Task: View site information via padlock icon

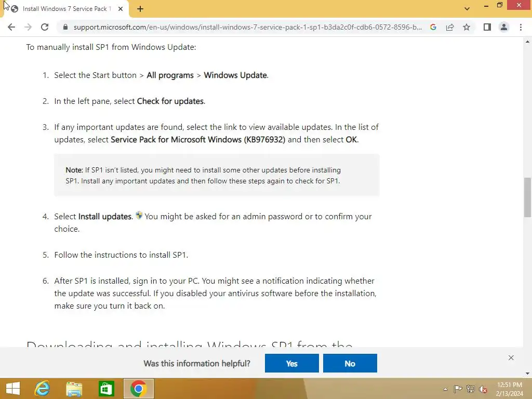Action: [65, 27]
